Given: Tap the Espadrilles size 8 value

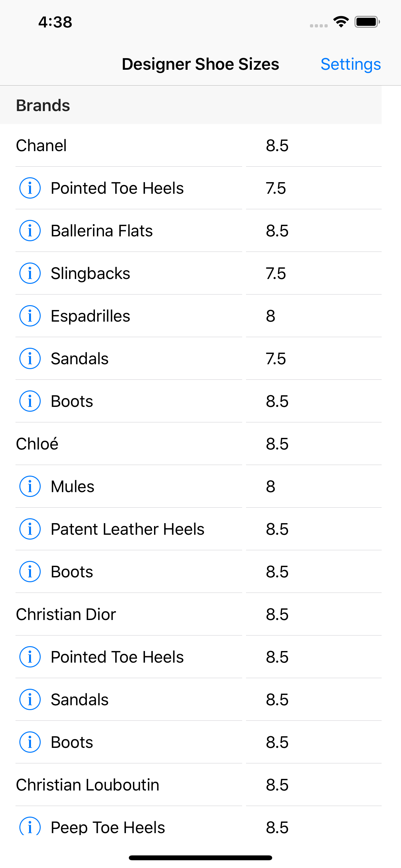Looking at the screenshot, I should click(x=271, y=316).
